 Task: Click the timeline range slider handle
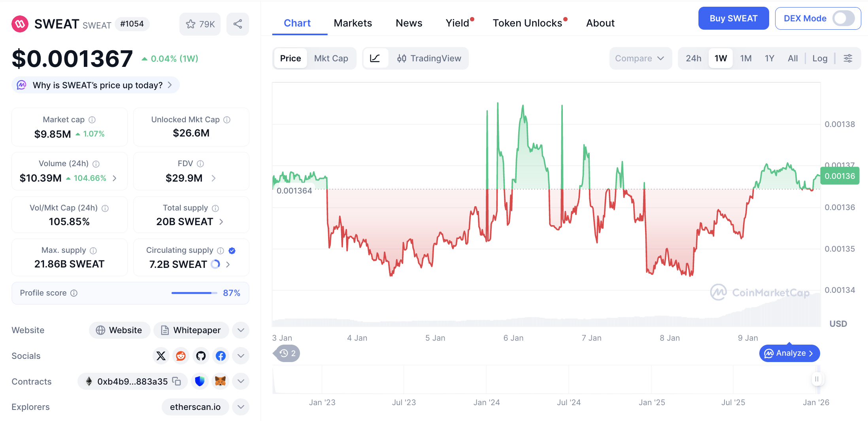(817, 379)
